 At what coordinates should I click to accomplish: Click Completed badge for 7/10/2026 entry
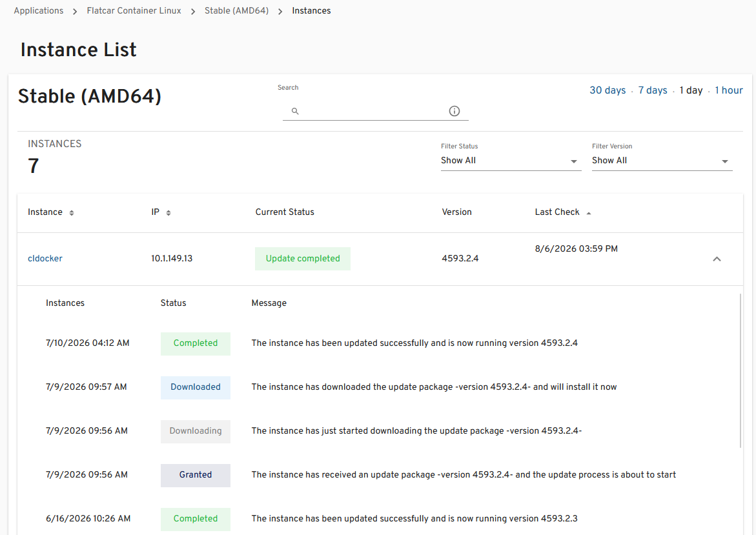coord(195,344)
